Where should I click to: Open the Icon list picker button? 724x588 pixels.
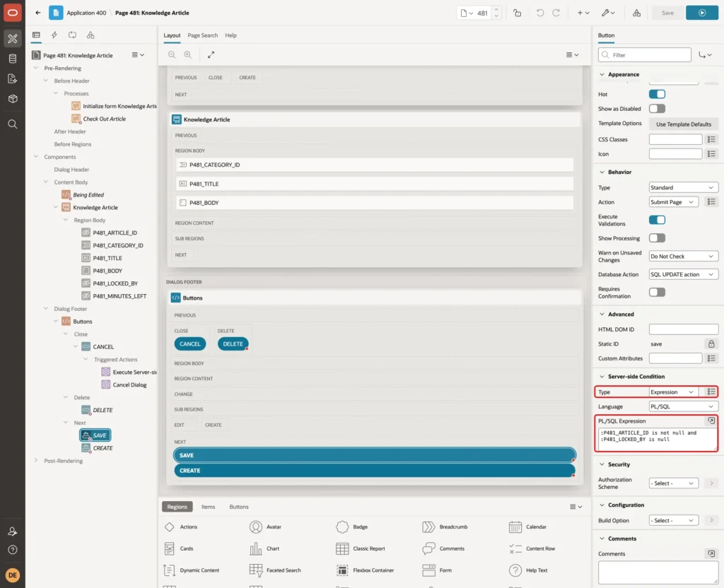coord(711,153)
